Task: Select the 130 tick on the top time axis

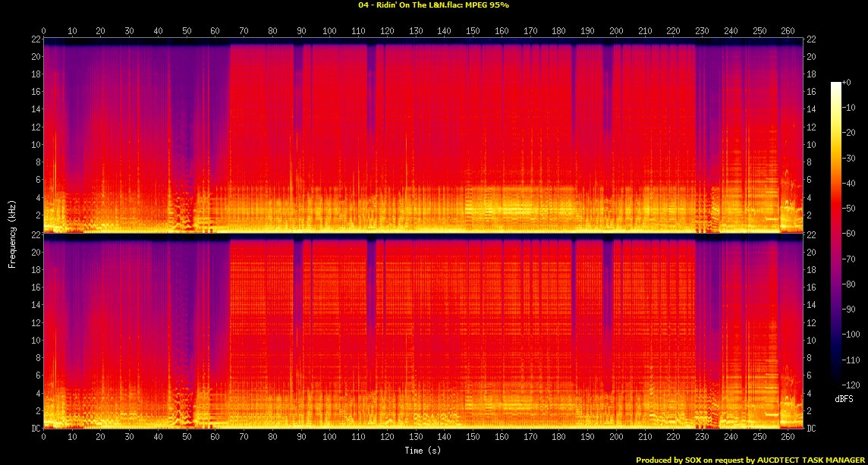Action: point(416,32)
